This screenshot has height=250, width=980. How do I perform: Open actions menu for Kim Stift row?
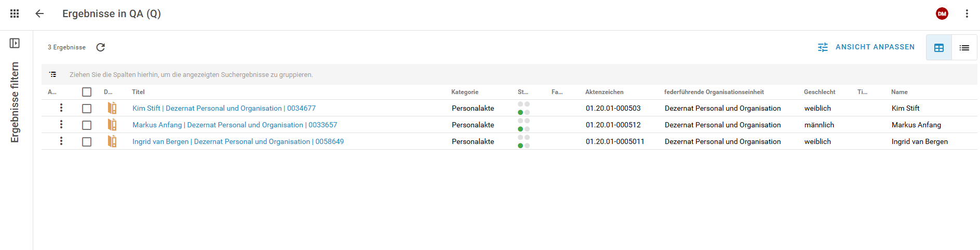click(x=61, y=108)
